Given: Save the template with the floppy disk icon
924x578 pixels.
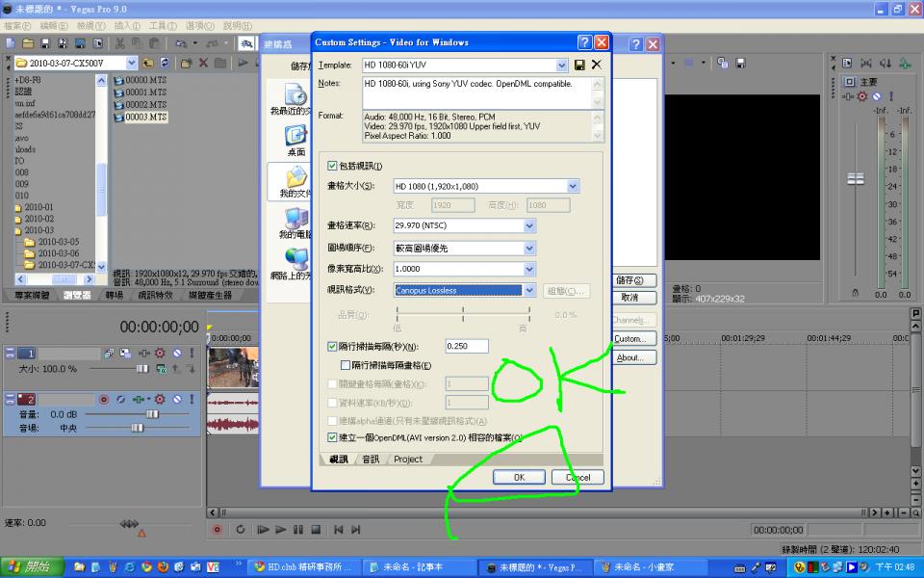Looking at the screenshot, I should click(579, 66).
